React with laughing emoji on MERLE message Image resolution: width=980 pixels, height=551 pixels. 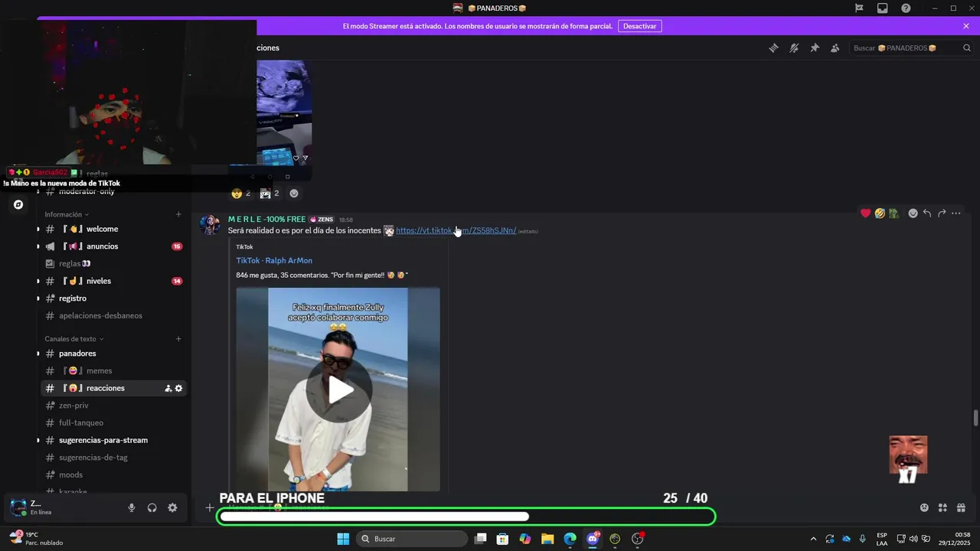tap(880, 214)
